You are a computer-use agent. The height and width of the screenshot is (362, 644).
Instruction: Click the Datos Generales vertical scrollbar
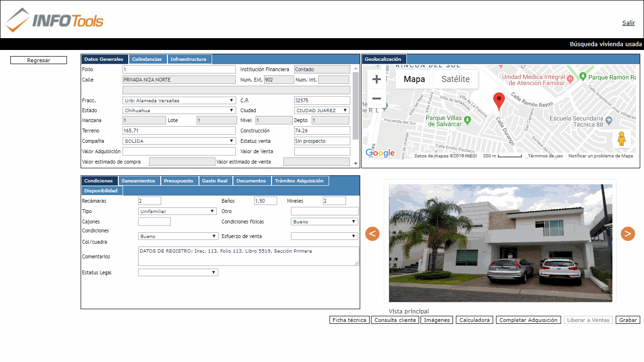click(355, 106)
